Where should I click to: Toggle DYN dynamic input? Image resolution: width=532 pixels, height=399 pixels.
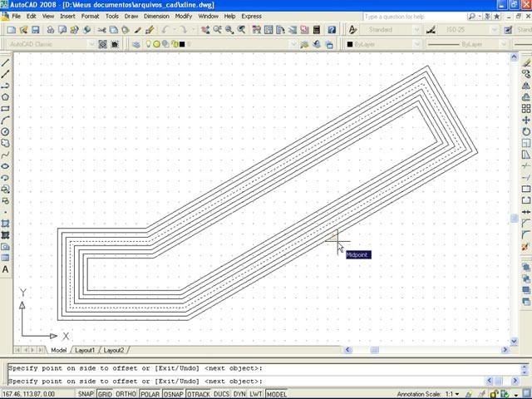coord(239,394)
